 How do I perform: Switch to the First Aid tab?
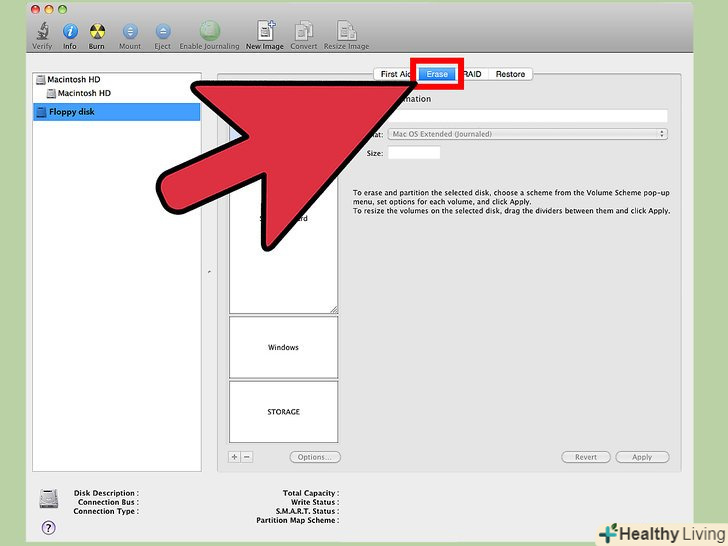point(394,74)
